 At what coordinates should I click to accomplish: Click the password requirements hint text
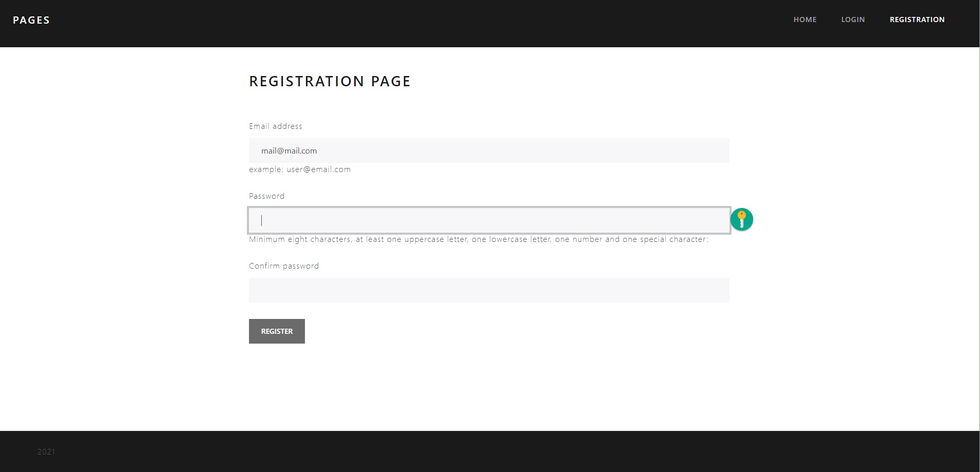pos(478,239)
